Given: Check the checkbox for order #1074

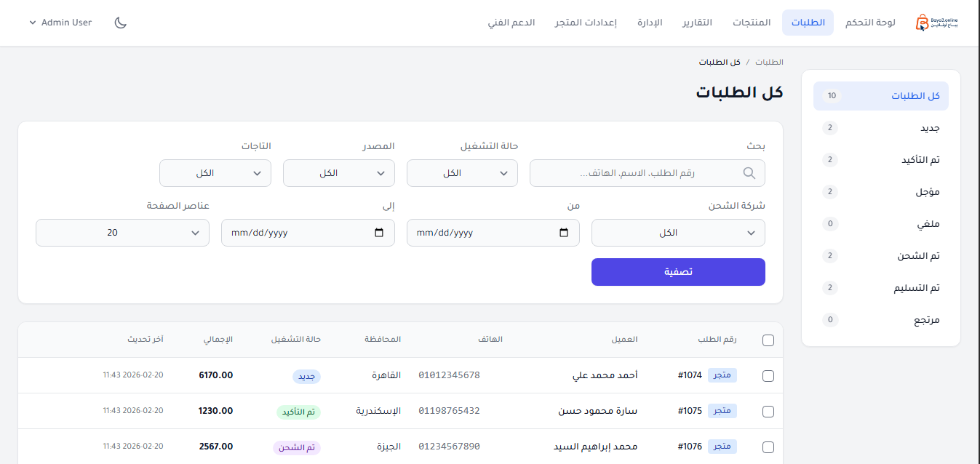Looking at the screenshot, I should coord(768,375).
